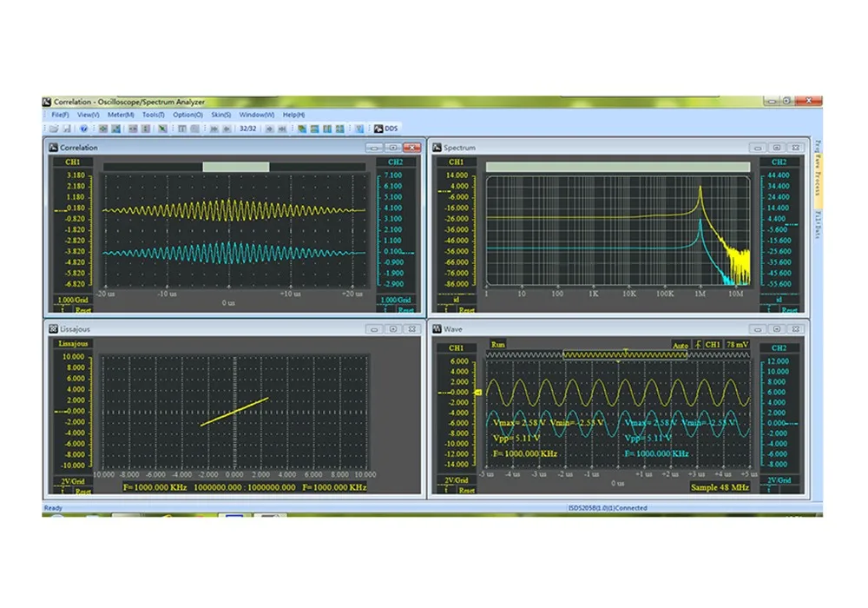Screen dimensions: 868x608
Task: Click the Correlation window horizontal position bar
Action: (234, 167)
